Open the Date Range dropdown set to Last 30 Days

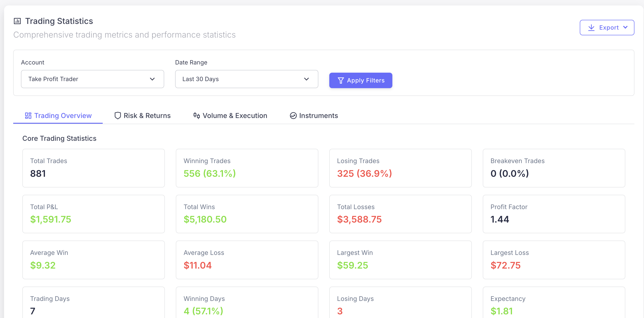point(246,79)
